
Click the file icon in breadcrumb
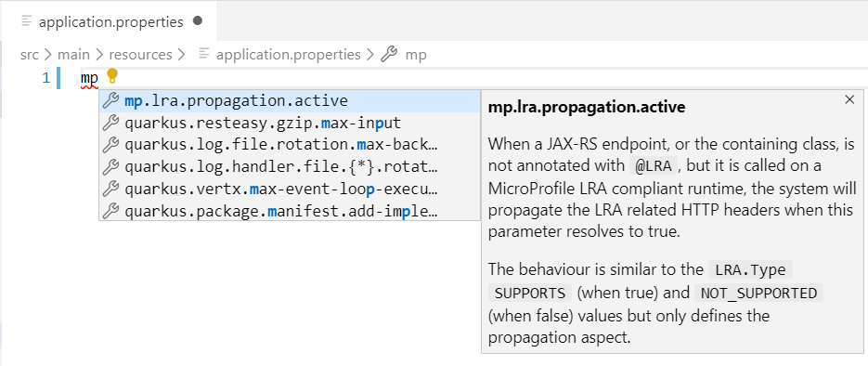204,54
